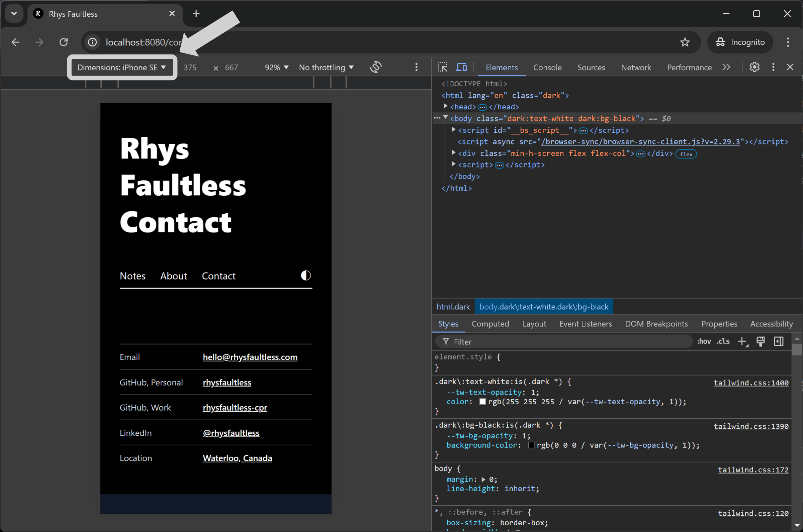Collapse the body element
The height and width of the screenshot is (532, 803).
(x=445, y=117)
